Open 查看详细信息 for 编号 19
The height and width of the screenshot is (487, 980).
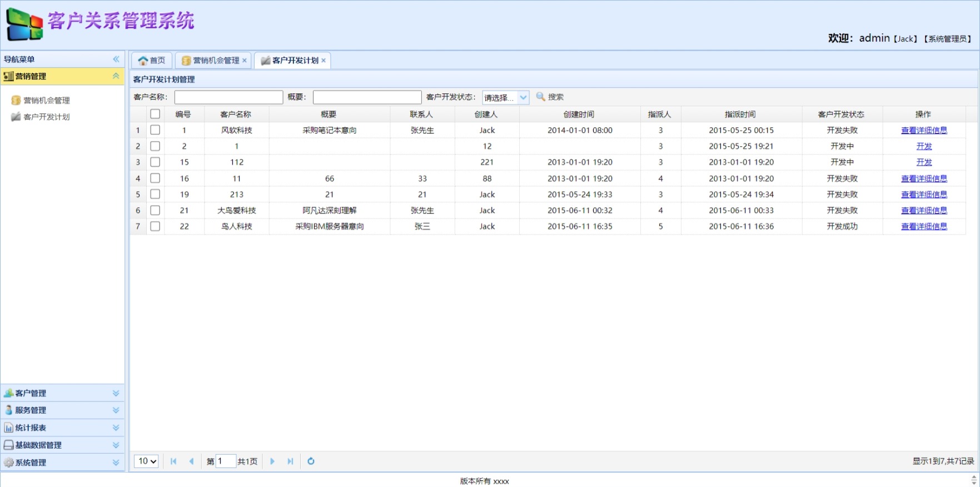coord(924,195)
